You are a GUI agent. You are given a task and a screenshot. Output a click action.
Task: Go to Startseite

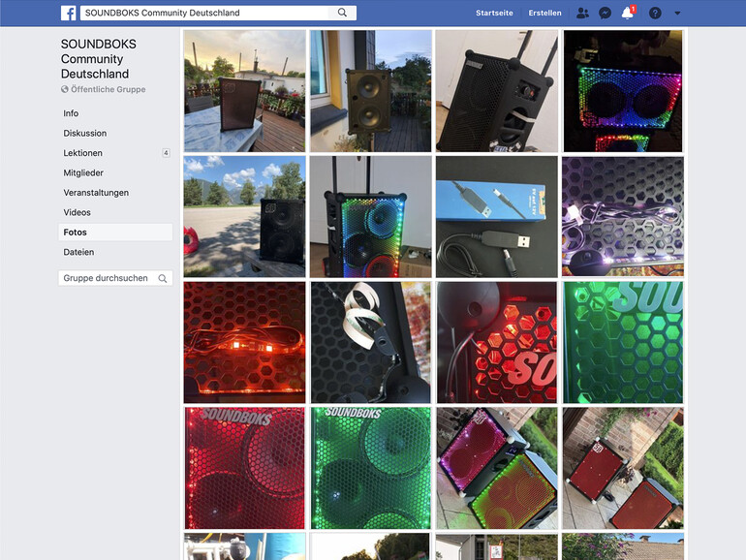coord(494,13)
